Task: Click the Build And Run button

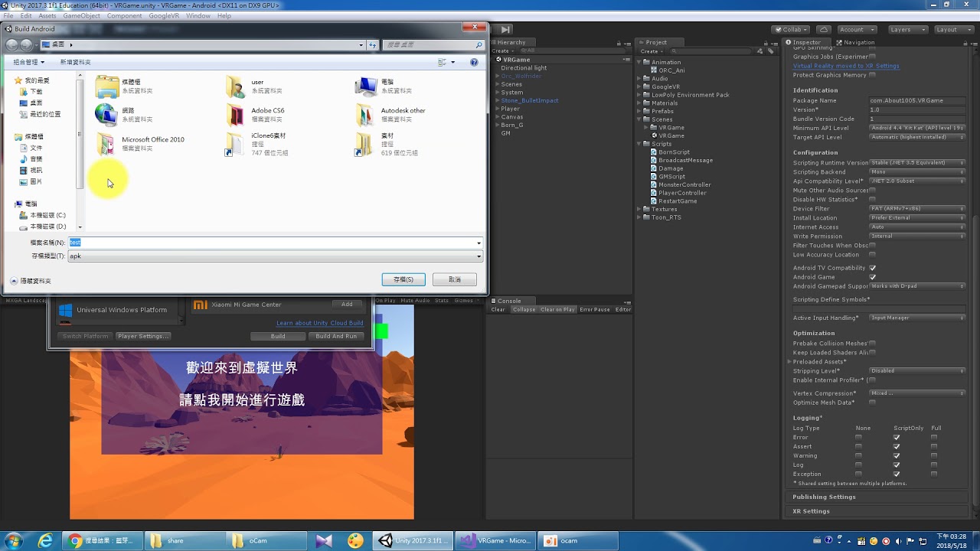Action: pos(336,336)
